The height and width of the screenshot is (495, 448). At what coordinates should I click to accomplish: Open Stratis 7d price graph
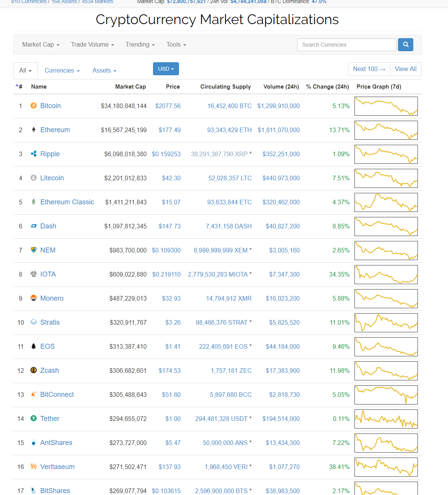click(x=386, y=323)
